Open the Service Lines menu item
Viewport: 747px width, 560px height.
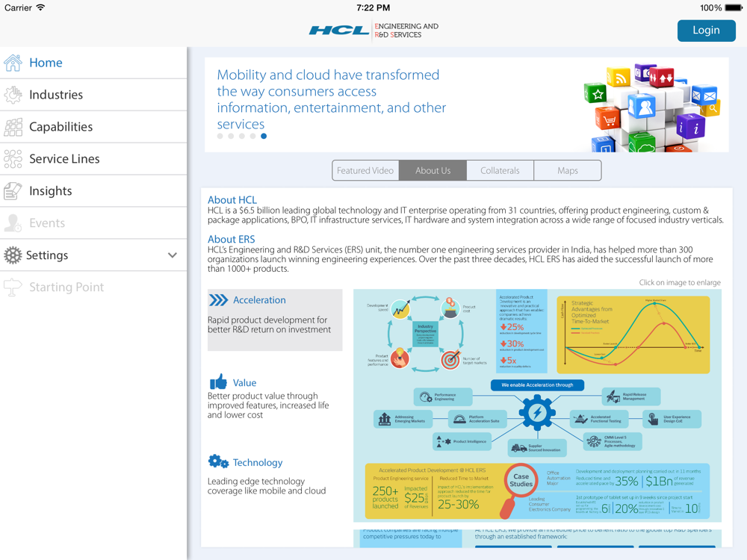93,158
